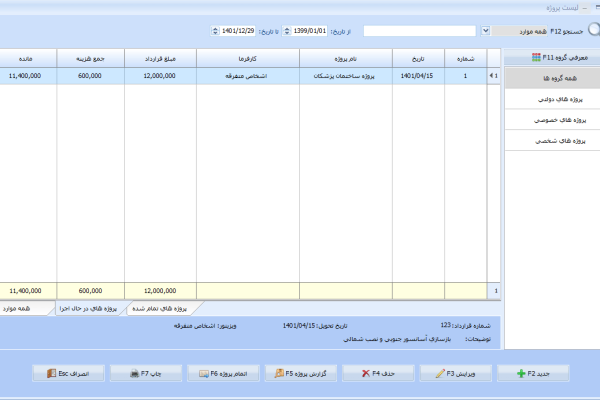Click the از تاریخ date spinner arrows
The height and width of the screenshot is (400, 600).
click(287, 31)
